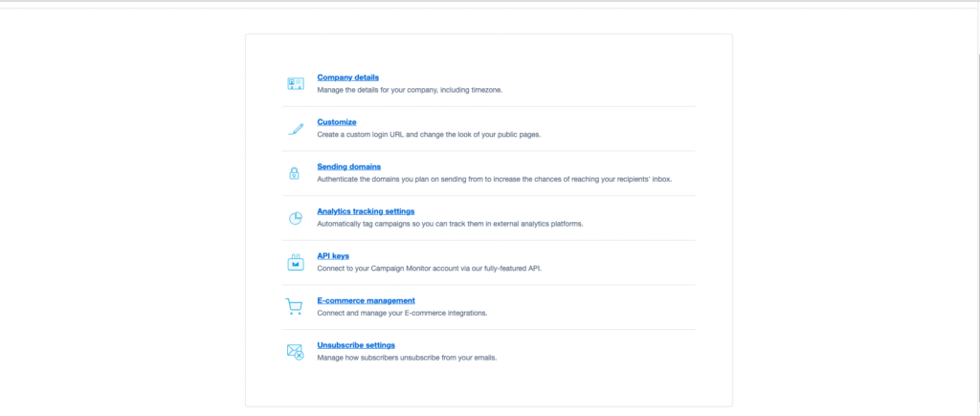This screenshot has width=980, height=416.
Task: Go to Sending domains
Action: tap(348, 166)
